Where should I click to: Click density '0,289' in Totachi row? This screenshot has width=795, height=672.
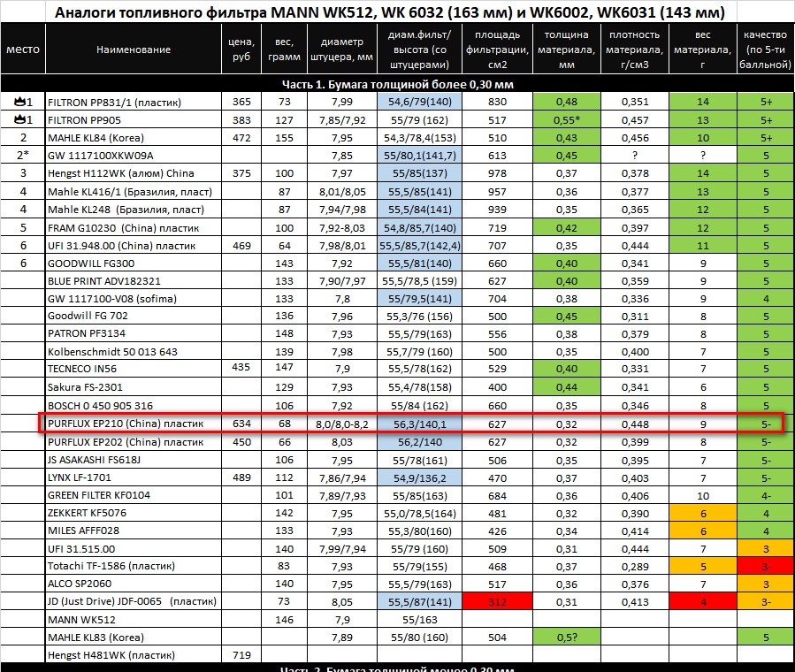coord(635,566)
